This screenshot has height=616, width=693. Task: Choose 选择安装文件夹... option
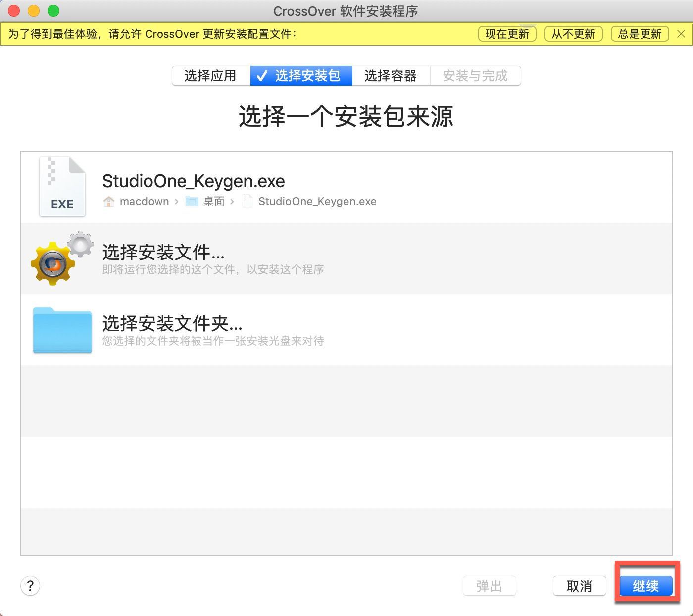(172, 323)
